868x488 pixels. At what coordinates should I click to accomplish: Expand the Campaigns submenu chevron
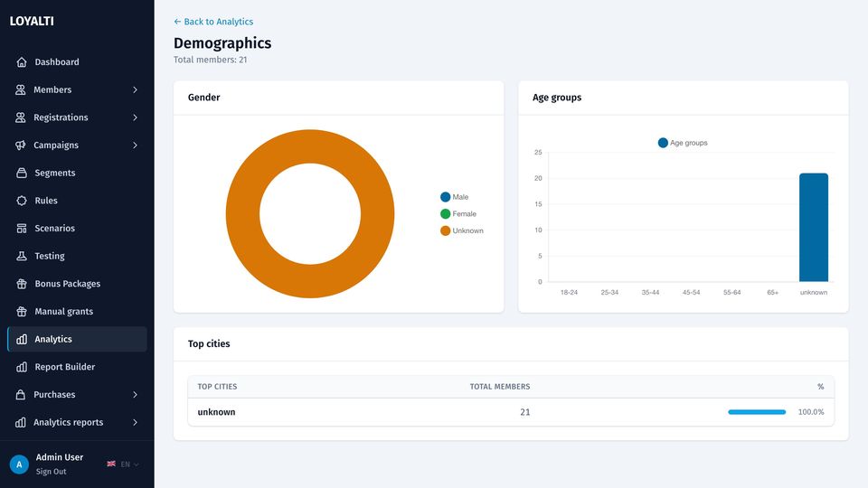(135, 145)
